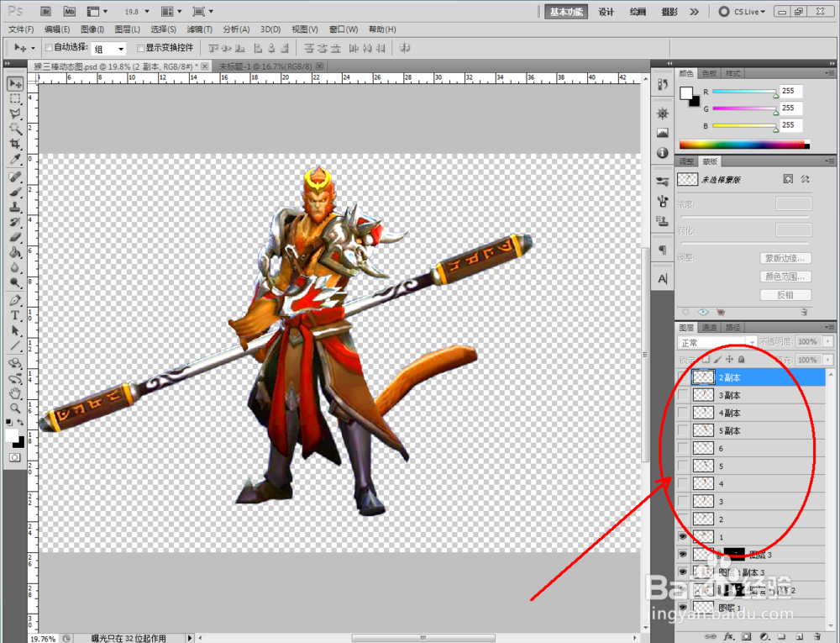Create a new layer icon
Image resolution: width=840 pixels, height=643 pixels.
pyautogui.click(x=799, y=636)
